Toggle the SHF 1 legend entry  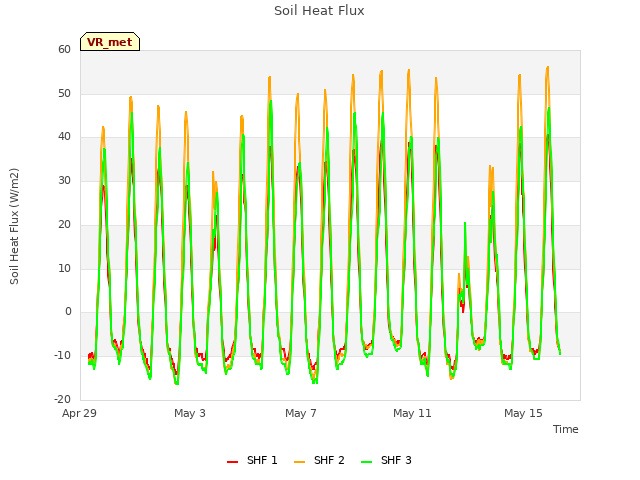252,460
